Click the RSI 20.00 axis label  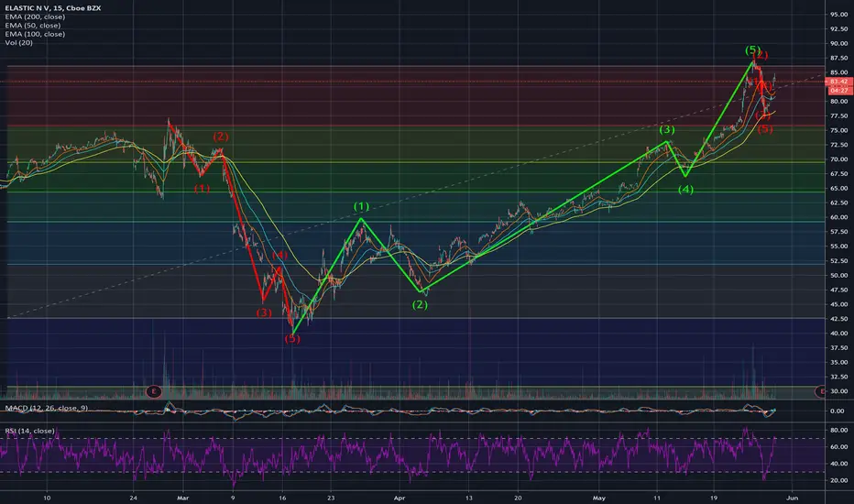pyautogui.click(x=838, y=480)
